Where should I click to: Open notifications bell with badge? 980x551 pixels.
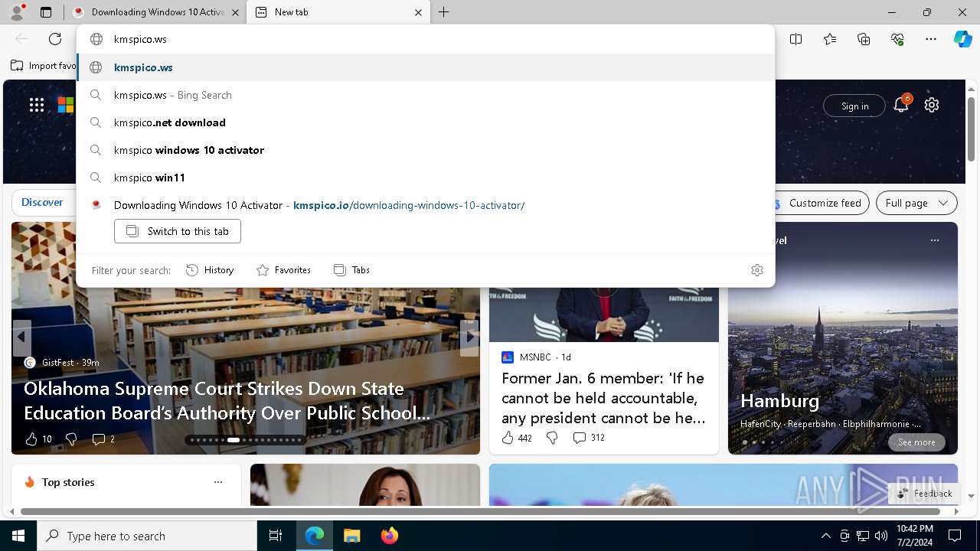click(901, 106)
